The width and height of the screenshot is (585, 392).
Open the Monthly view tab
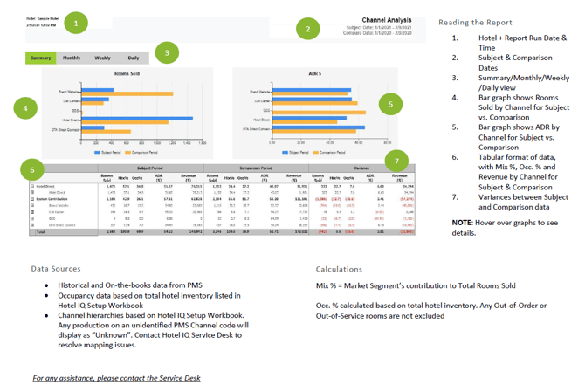(x=72, y=58)
